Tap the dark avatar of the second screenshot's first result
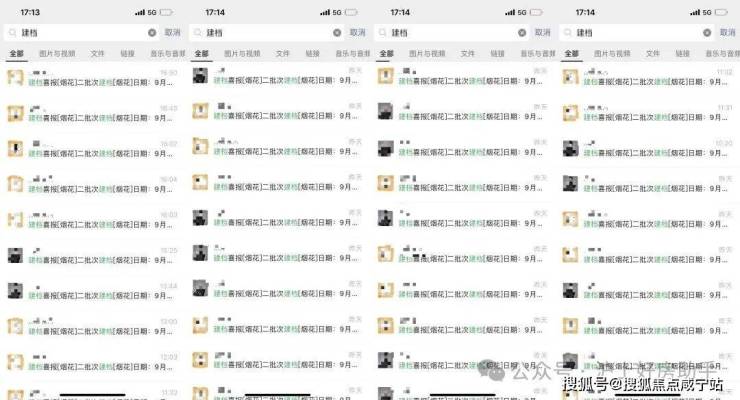Image resolution: width=740 pixels, height=400 pixels. [200, 76]
